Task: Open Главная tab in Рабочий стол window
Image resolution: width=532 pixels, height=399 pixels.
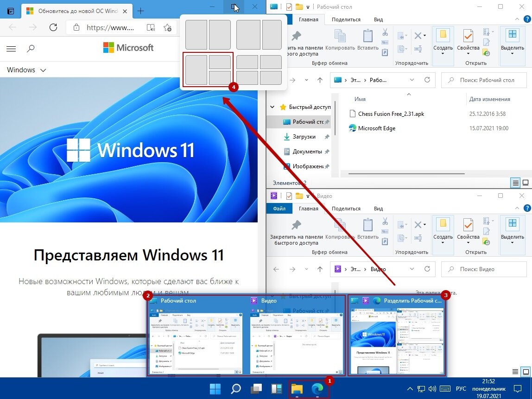Action: pos(309,19)
